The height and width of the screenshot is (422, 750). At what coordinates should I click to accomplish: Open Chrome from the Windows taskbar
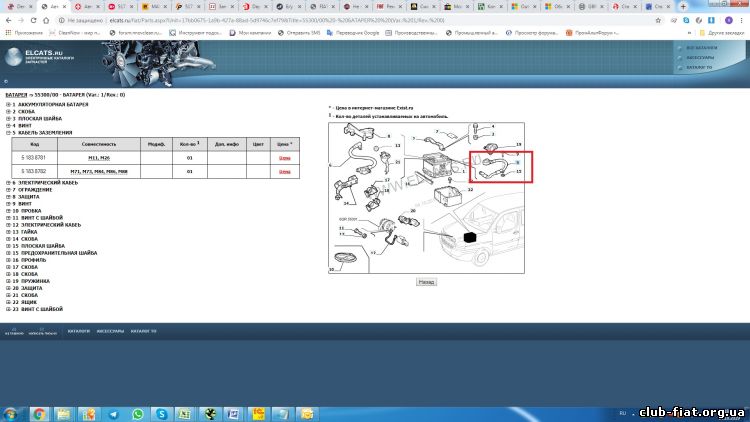click(x=39, y=414)
